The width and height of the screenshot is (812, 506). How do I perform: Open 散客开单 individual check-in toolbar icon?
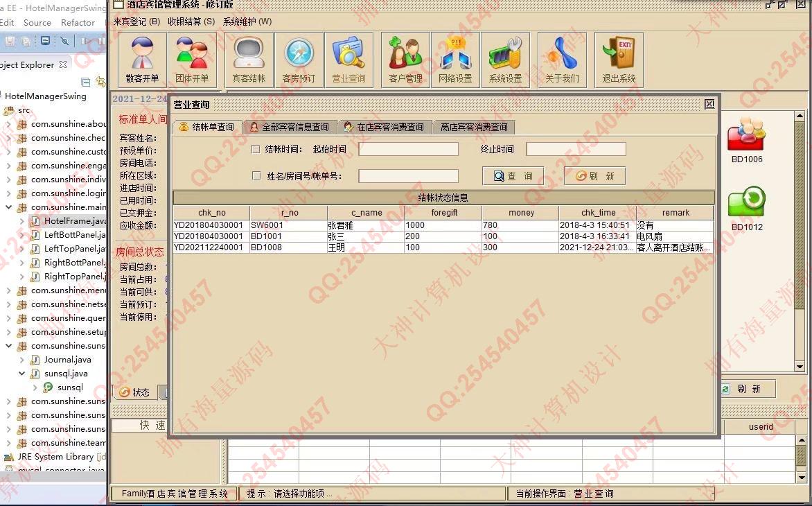(143, 60)
